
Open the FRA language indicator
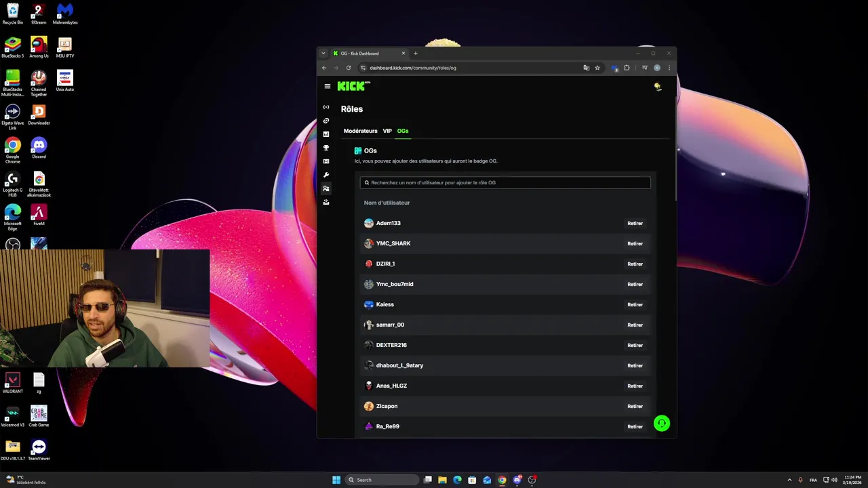813,480
